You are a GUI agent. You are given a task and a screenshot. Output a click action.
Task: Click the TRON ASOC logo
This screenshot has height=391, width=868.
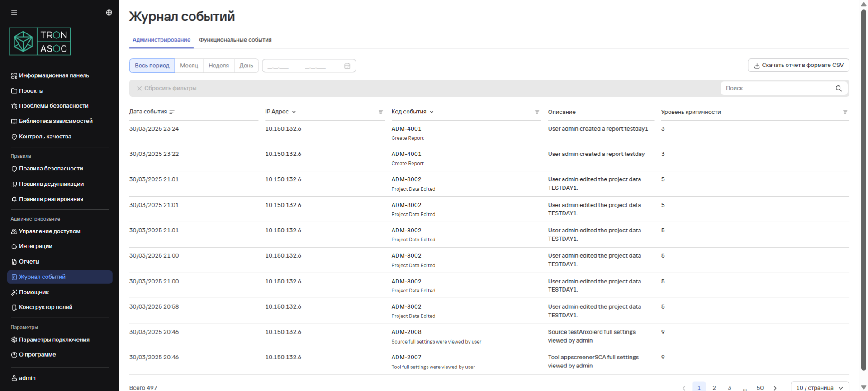pos(40,42)
